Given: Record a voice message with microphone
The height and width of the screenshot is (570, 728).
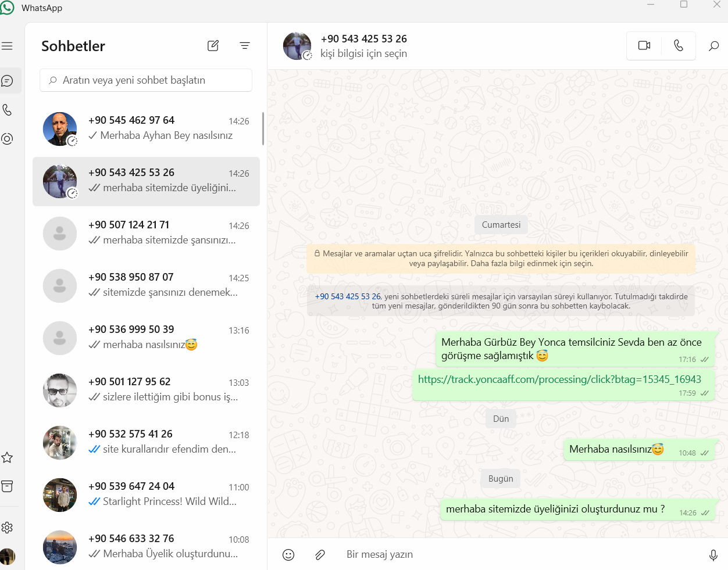Looking at the screenshot, I should (713, 555).
